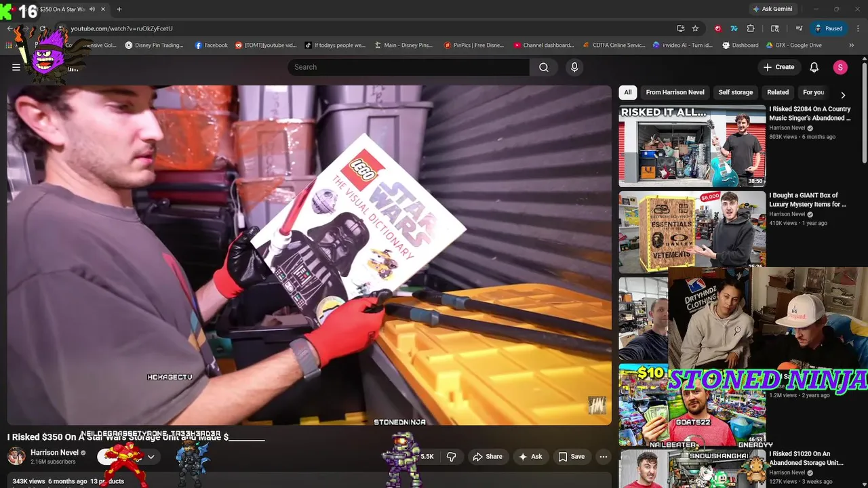The width and height of the screenshot is (868, 488).
Task: Open Country Music Singer's Abandoned video thumbnail
Action: [x=692, y=146]
